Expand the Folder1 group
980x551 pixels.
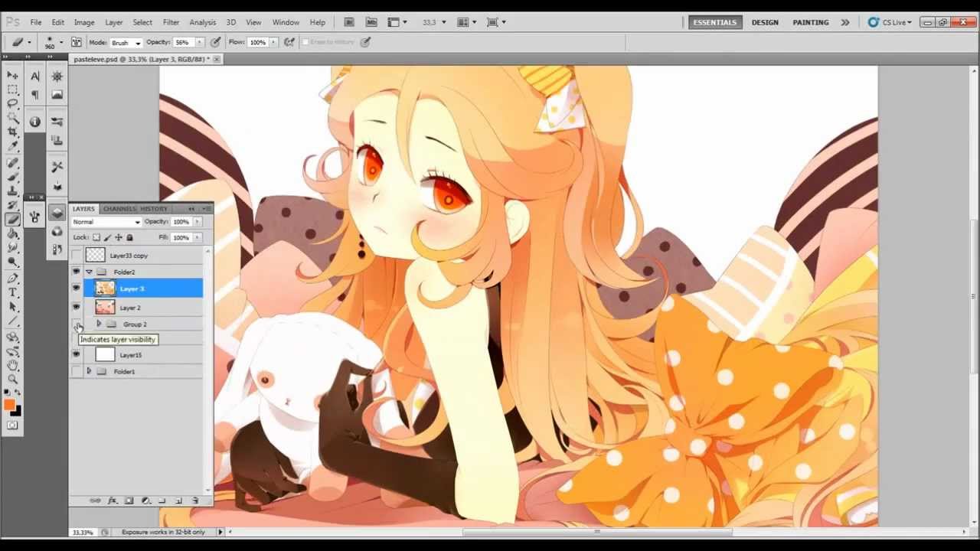click(89, 371)
